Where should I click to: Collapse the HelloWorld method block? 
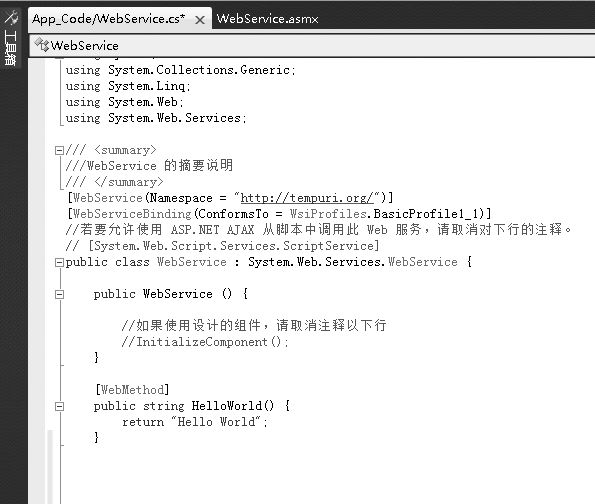pyautogui.click(x=59, y=406)
